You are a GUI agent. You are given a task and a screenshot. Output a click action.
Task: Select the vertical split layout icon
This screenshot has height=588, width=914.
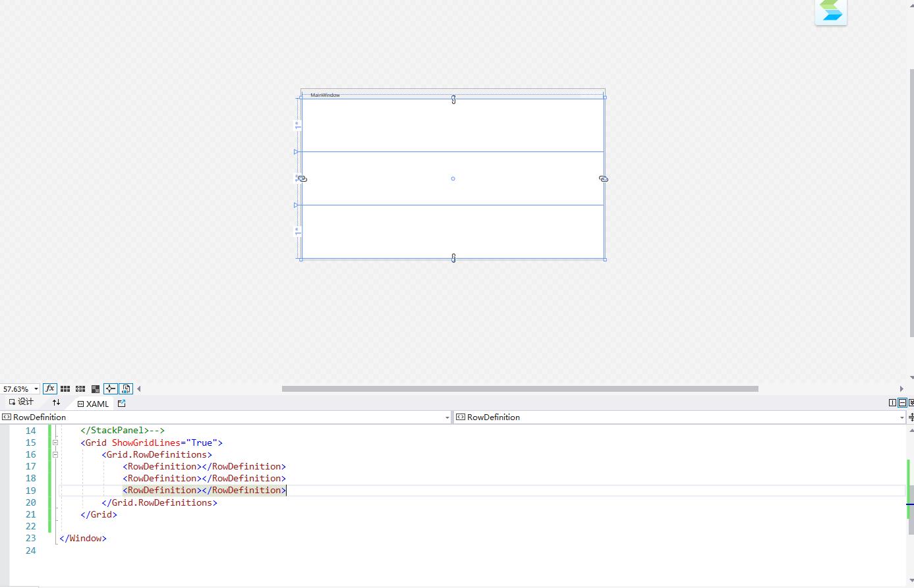coord(892,403)
